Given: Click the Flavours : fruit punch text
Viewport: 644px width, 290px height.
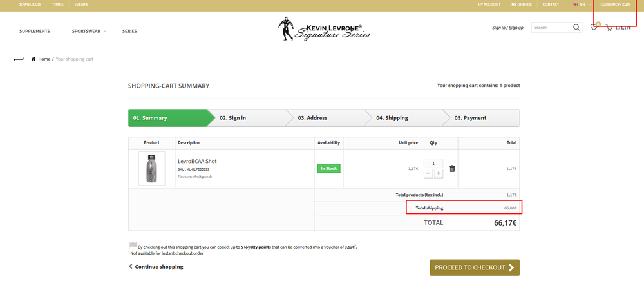Looking at the screenshot, I should click(195, 177).
